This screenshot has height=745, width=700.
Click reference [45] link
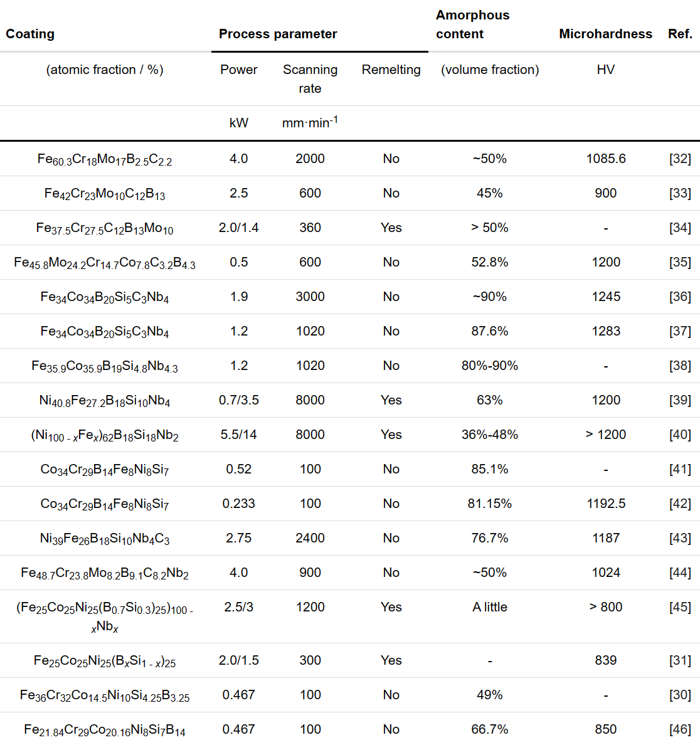[x=680, y=607]
